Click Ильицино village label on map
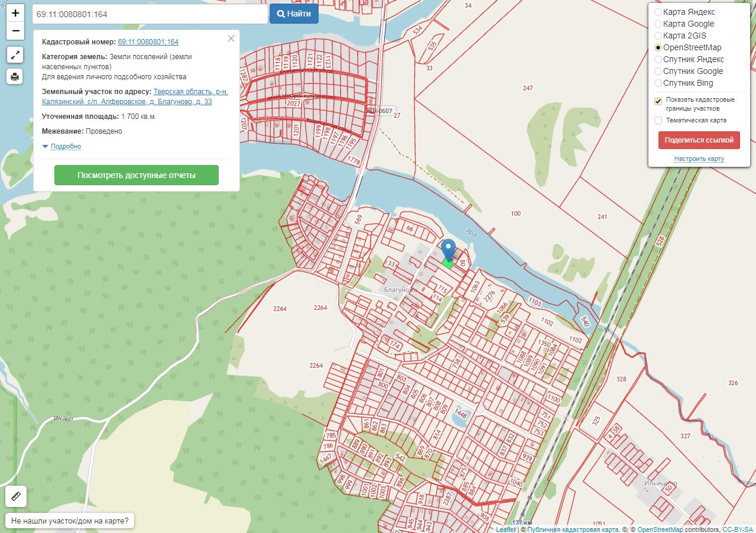 660,483
